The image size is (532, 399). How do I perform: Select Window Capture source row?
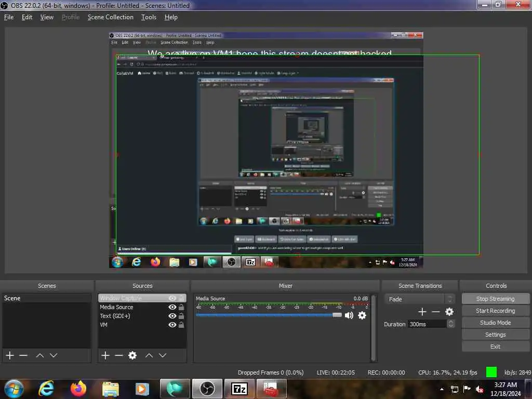pos(142,298)
